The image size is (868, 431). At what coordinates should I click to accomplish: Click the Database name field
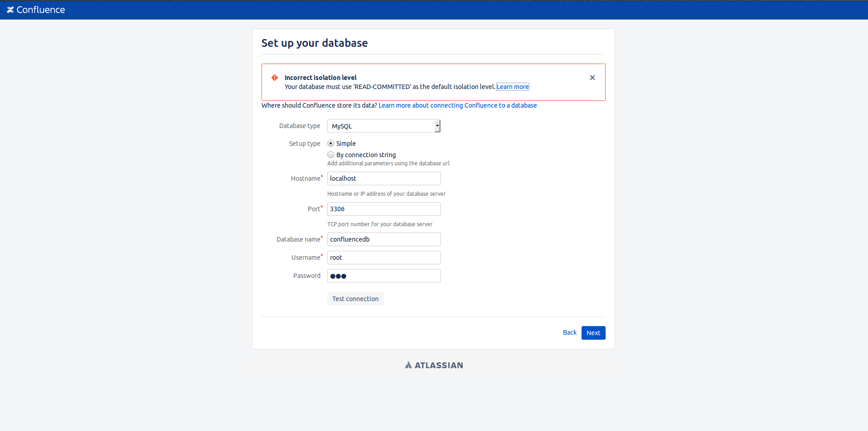pyautogui.click(x=384, y=239)
